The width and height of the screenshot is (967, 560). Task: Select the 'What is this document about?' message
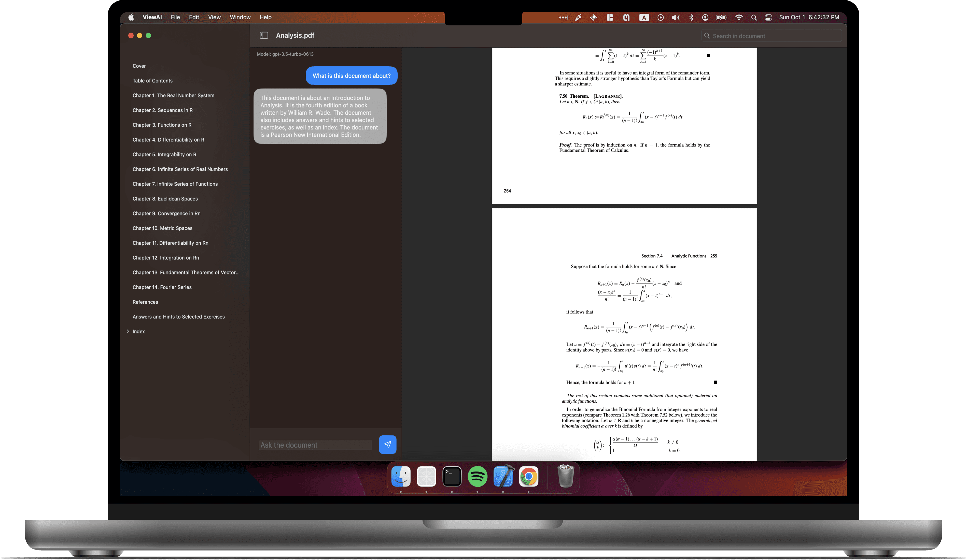coord(352,76)
